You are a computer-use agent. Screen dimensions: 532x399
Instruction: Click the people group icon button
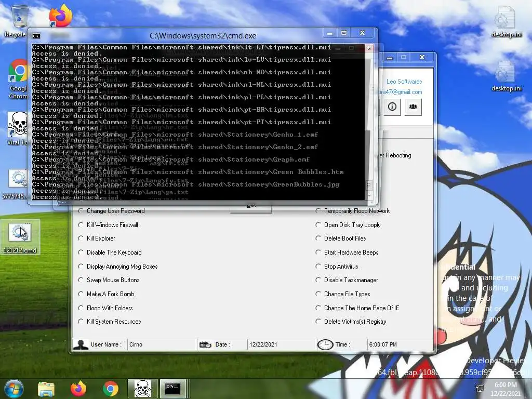point(413,107)
